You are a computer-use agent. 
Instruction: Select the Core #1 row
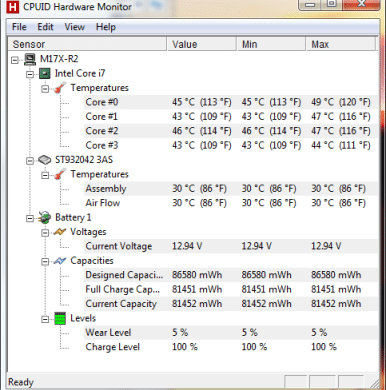231,117
